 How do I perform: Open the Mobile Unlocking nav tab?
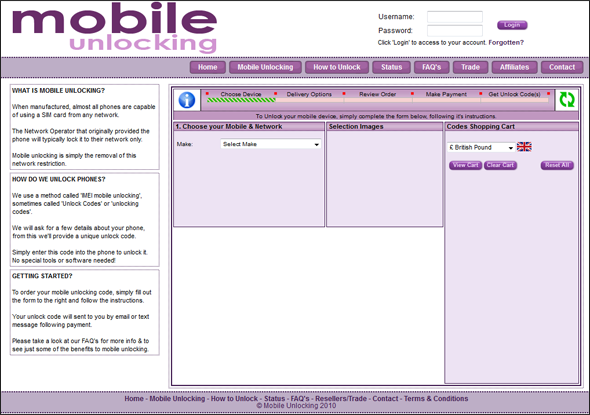pyautogui.click(x=265, y=67)
